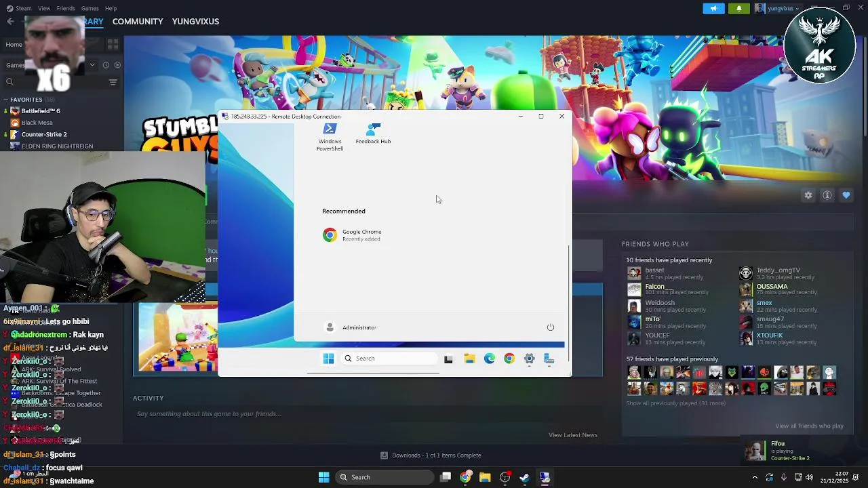Open the library advanced filter options icon
The image size is (868, 488).
113,82
